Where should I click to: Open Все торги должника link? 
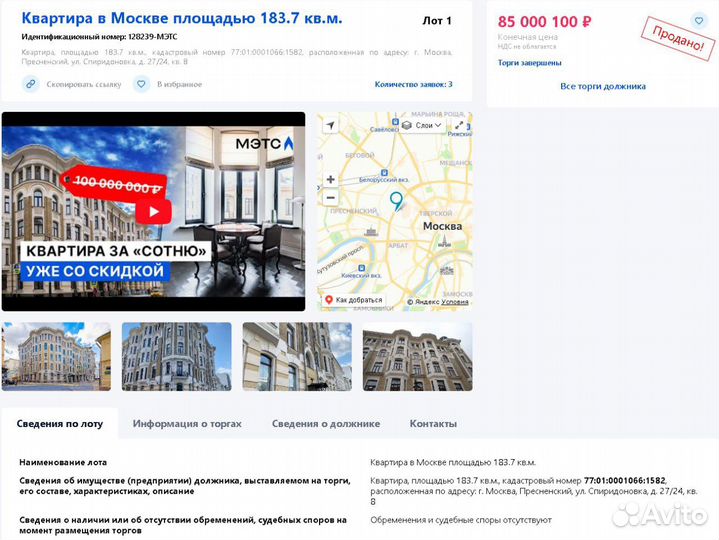coord(603,86)
